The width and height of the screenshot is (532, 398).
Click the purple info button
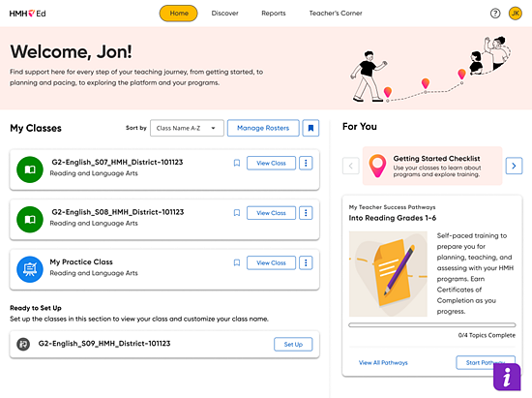click(507, 377)
